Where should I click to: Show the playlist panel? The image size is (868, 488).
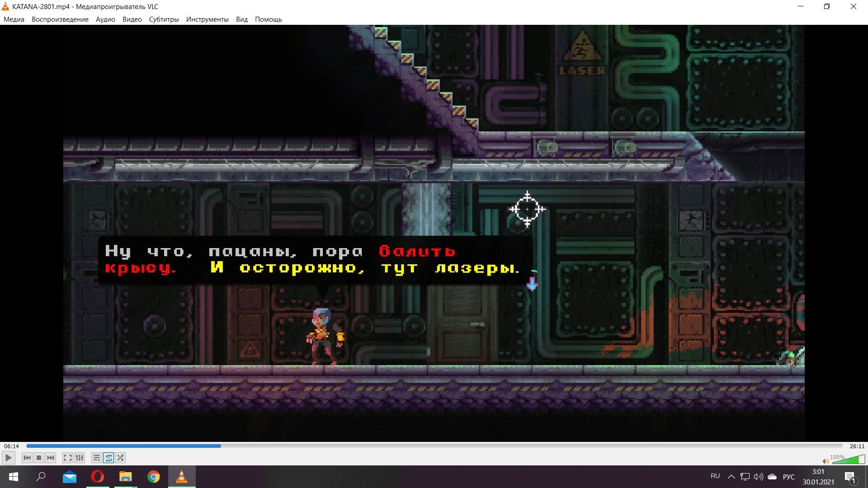96,458
